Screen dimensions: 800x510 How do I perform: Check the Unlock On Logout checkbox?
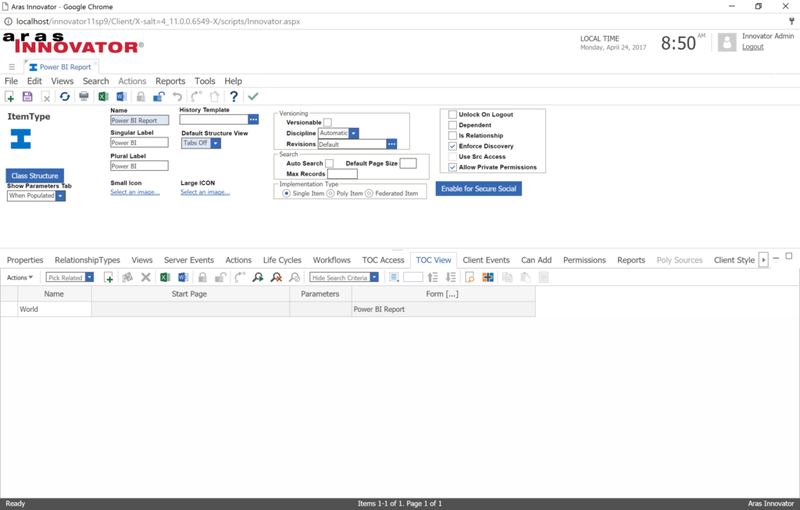[x=453, y=114]
